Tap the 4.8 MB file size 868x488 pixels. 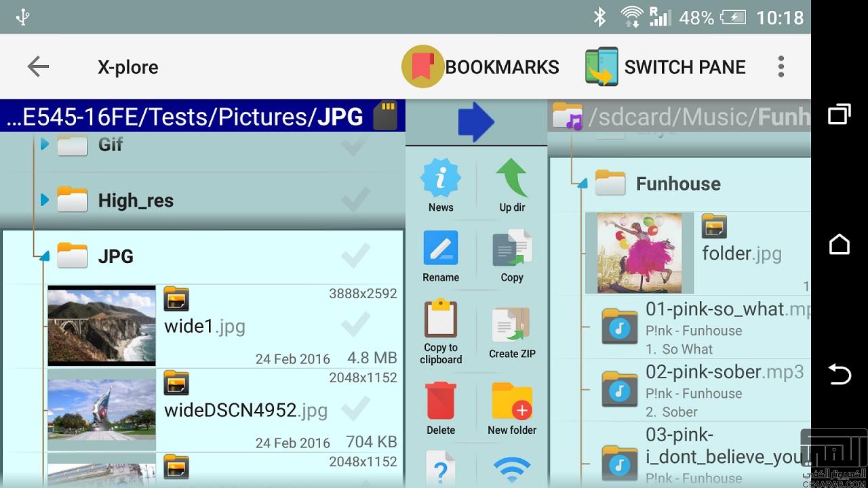(x=372, y=358)
